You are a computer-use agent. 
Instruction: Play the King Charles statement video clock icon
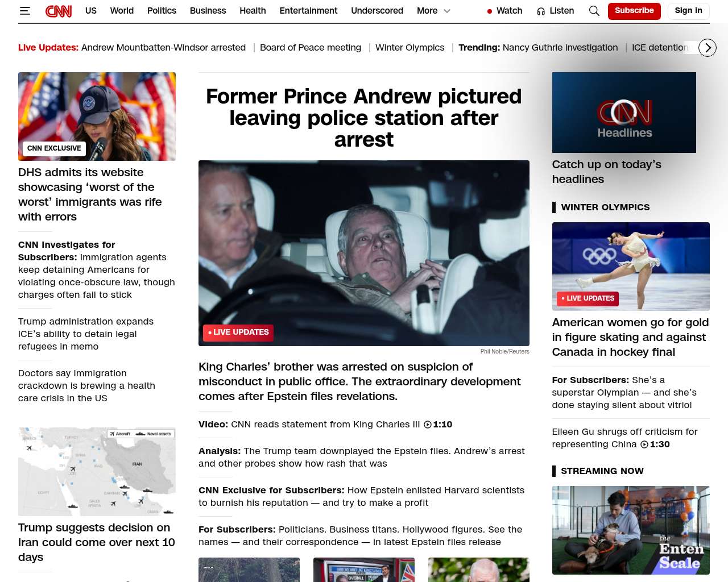click(x=428, y=425)
